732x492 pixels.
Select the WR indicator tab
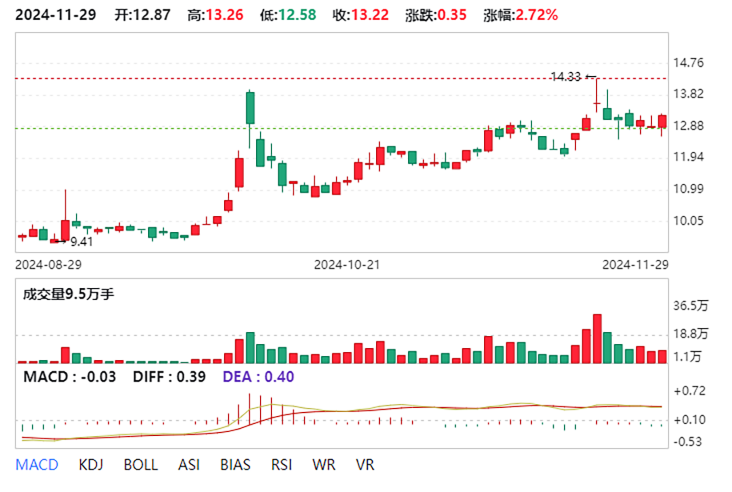[x=324, y=465]
